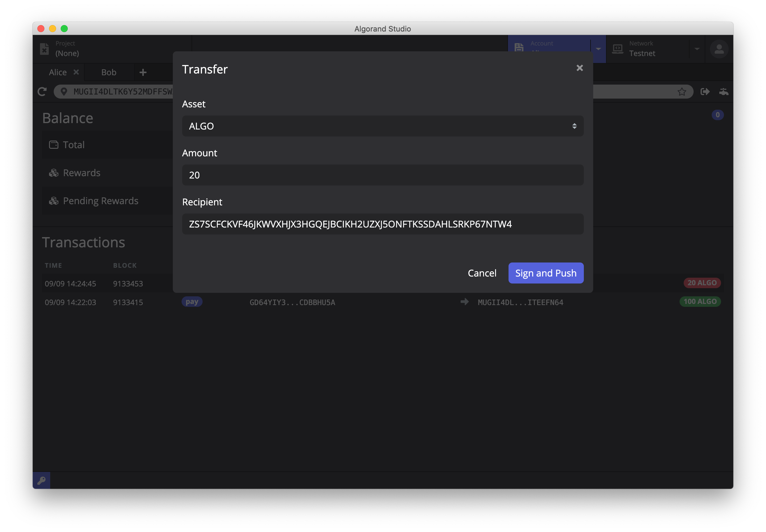This screenshot has height=532, width=766.
Task: Switch to the Bob account tab
Action: click(109, 72)
